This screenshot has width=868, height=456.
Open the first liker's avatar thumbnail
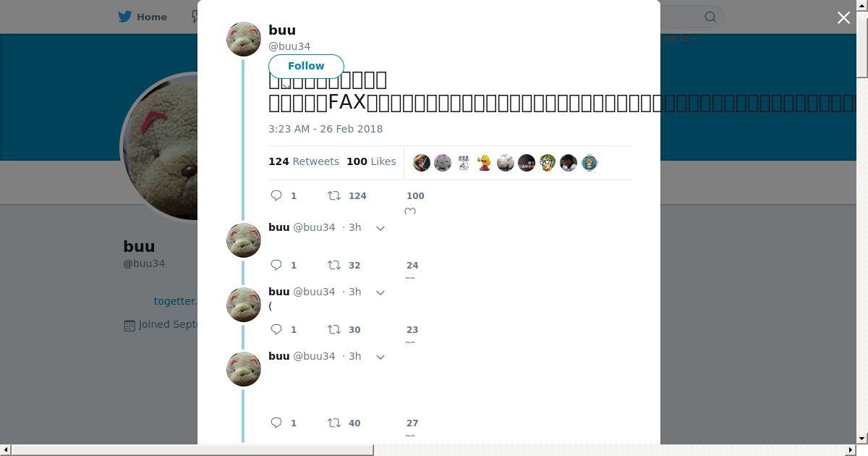coord(422,163)
